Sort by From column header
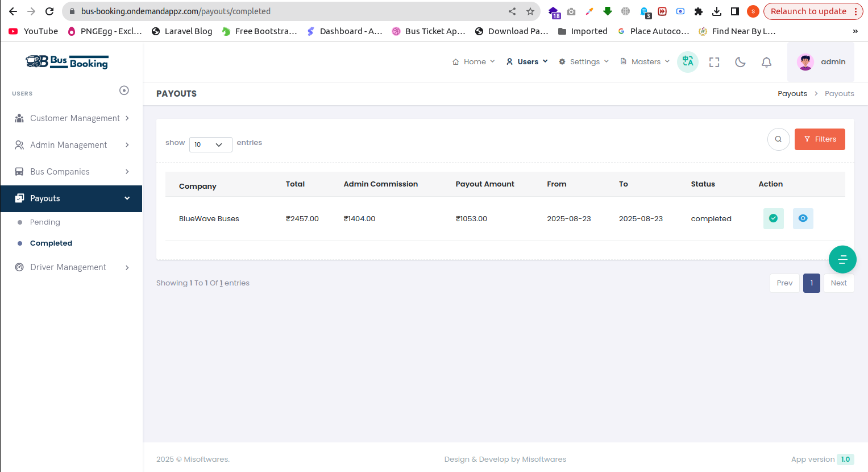The height and width of the screenshot is (472, 868). [556, 184]
